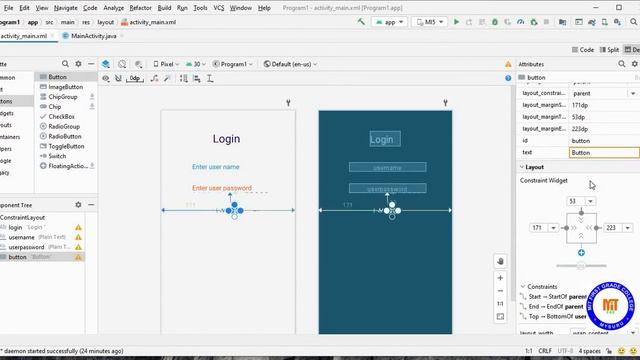Select RadioButton in palette list
Viewport: 640px width, 360px height.
point(64,136)
